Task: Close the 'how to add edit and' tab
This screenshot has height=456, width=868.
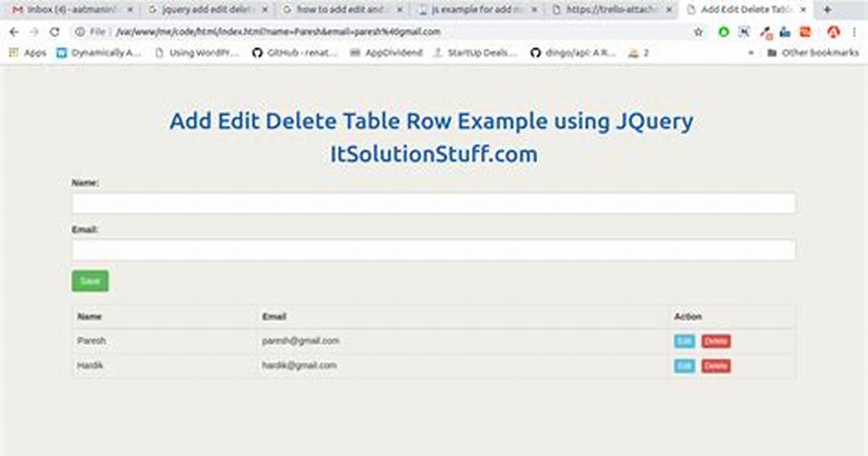Action: click(x=400, y=9)
